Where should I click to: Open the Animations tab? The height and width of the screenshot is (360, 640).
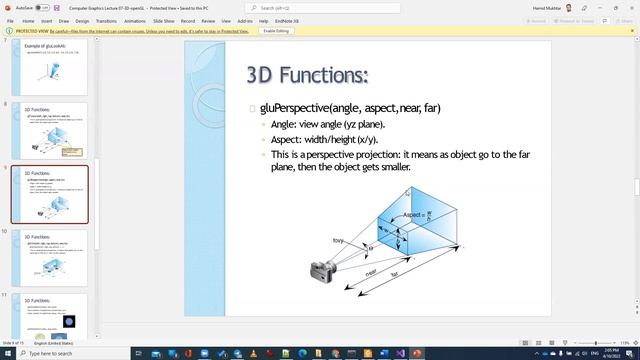pos(135,21)
